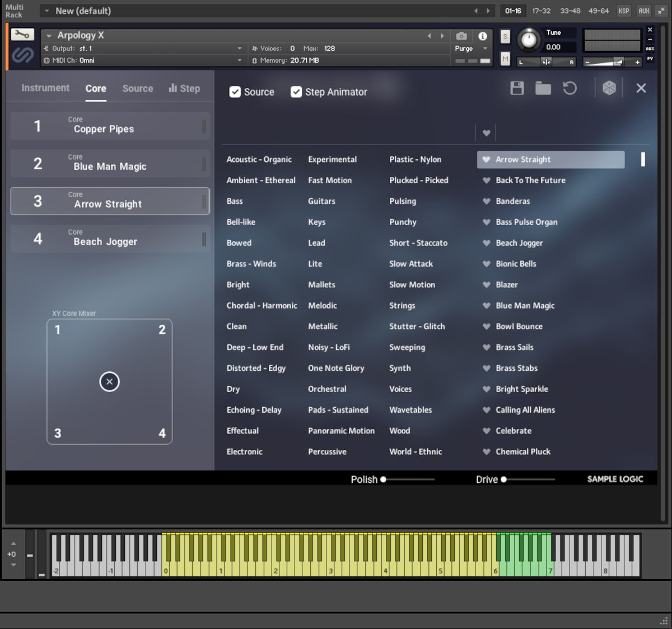
Task: Favorite the Celebrate preset heart
Action: coord(486,431)
